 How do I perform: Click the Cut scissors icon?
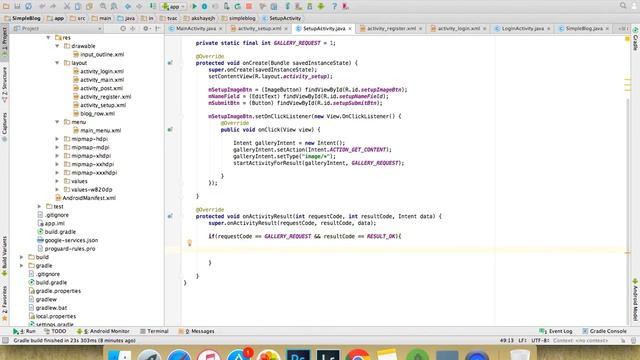[x=67, y=6]
